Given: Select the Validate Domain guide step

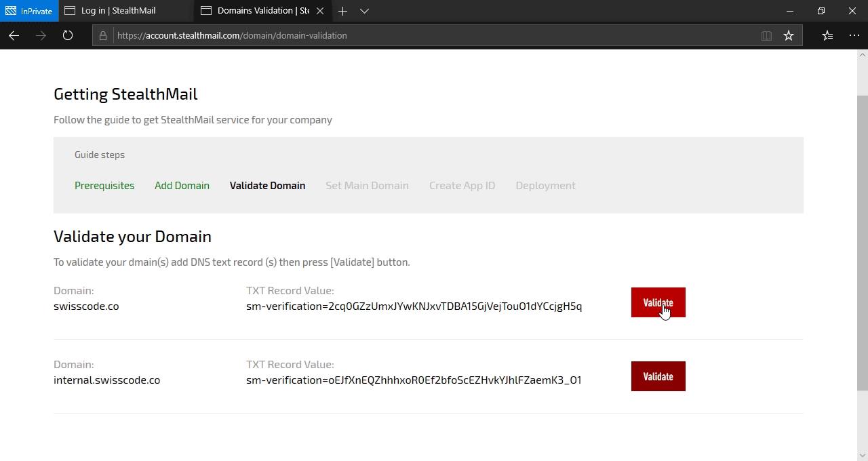Looking at the screenshot, I should 267,185.
